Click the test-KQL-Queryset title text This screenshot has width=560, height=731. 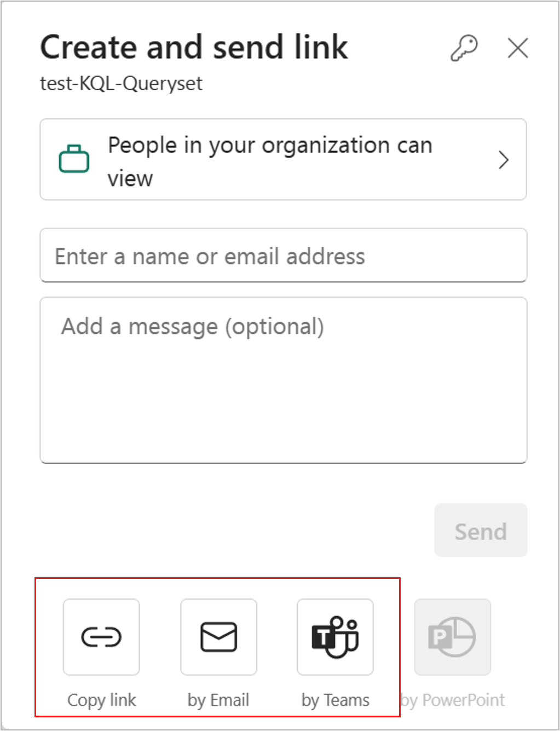(x=120, y=83)
